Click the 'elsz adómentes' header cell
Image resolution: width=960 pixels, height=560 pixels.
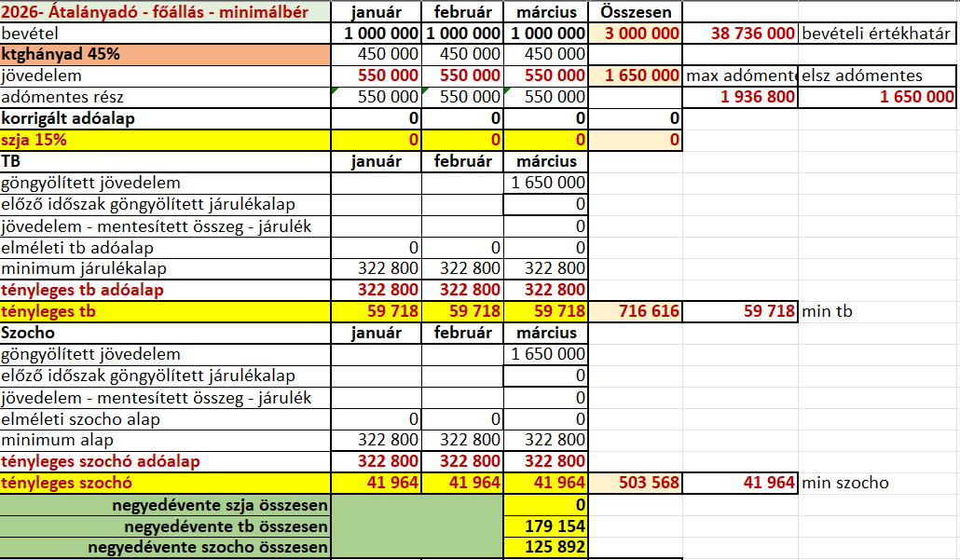click(878, 75)
